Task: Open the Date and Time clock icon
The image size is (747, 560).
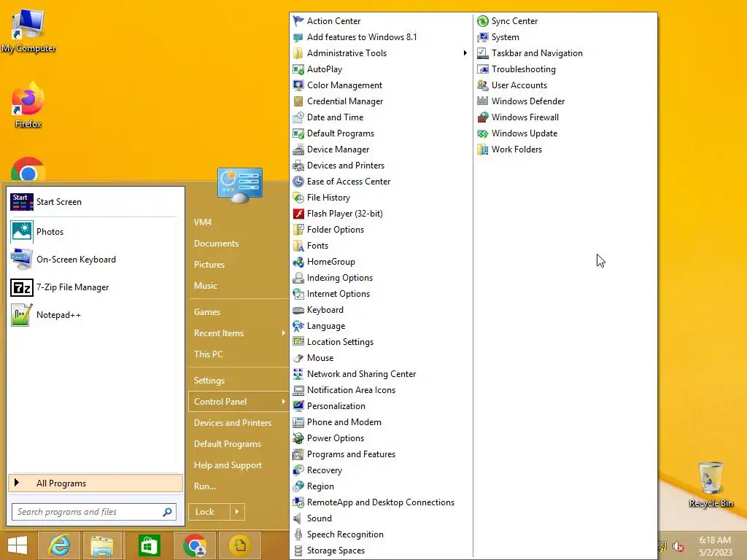Action: (298, 117)
